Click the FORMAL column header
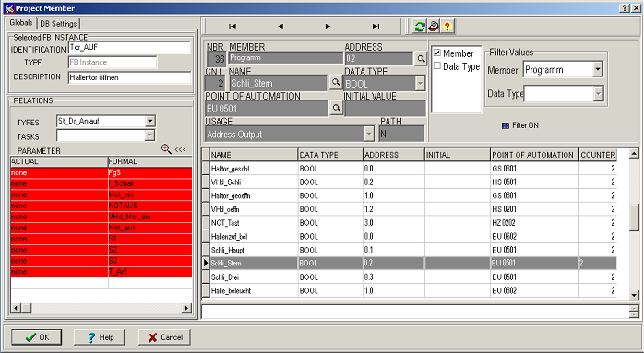 point(149,161)
